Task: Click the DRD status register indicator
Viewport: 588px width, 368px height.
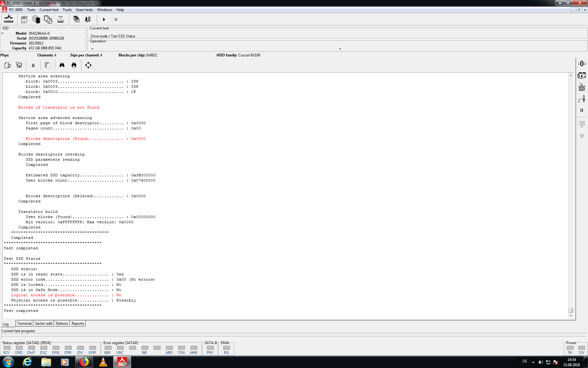Action: click(19, 348)
